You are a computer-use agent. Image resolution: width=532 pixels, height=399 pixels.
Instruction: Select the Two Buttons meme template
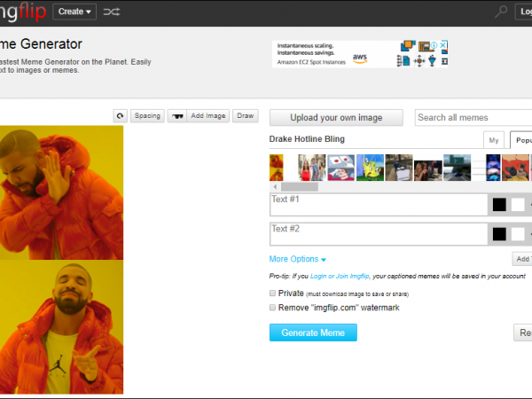[x=341, y=168]
